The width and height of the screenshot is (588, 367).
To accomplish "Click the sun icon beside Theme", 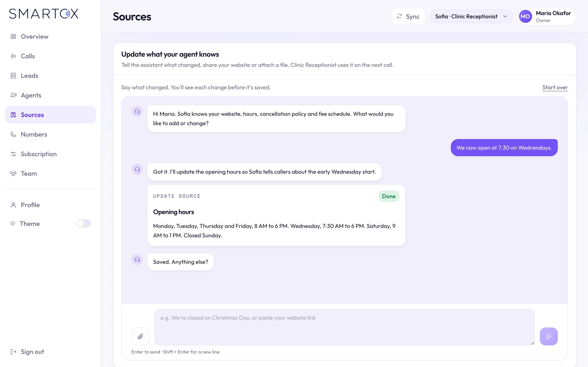I will point(13,223).
